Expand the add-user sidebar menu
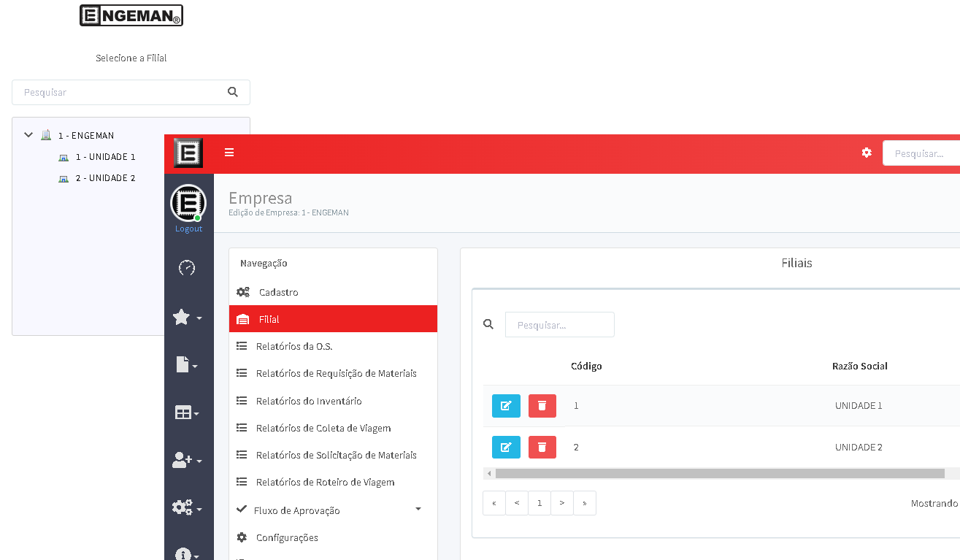This screenshot has height=560, width=960. coord(187,461)
